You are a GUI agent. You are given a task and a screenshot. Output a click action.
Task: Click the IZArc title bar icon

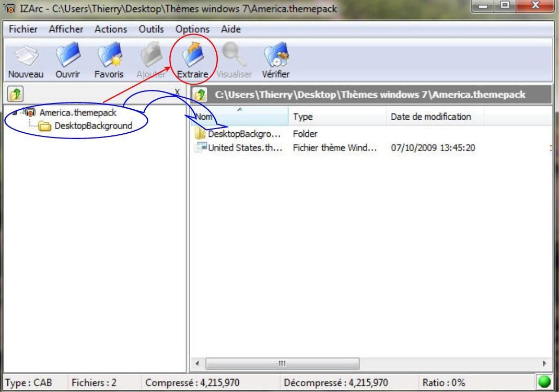pos(10,8)
